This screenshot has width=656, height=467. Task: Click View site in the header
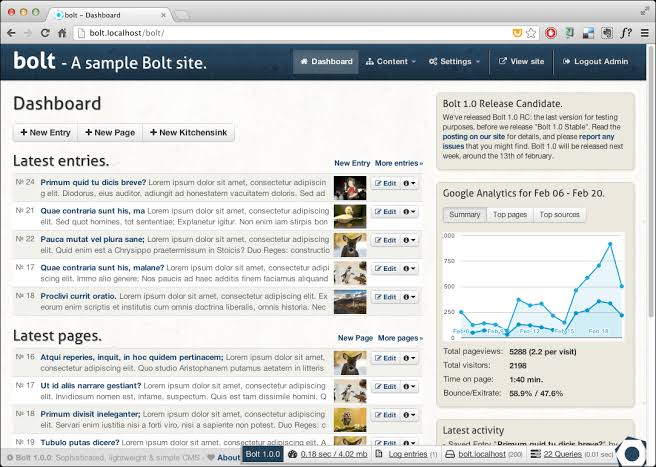[521, 62]
